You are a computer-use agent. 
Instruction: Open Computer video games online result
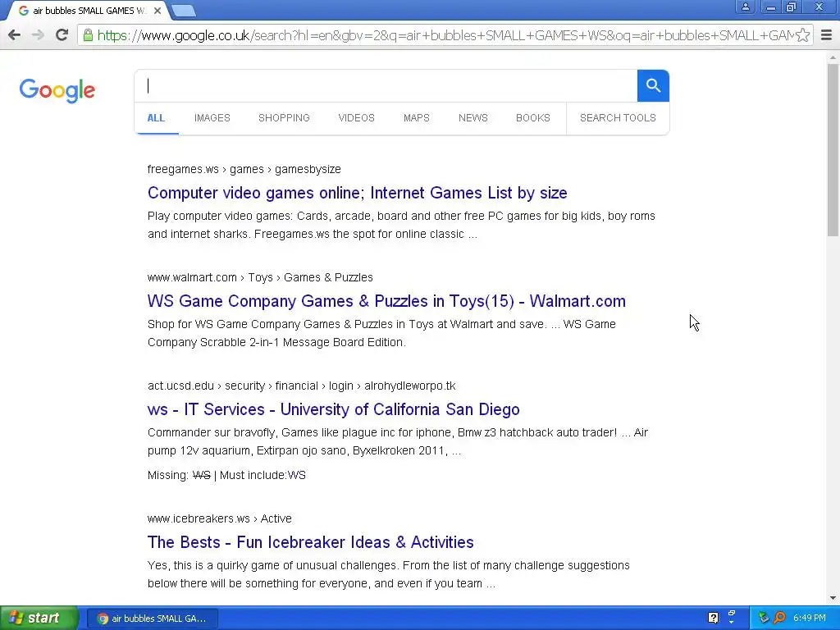(358, 193)
